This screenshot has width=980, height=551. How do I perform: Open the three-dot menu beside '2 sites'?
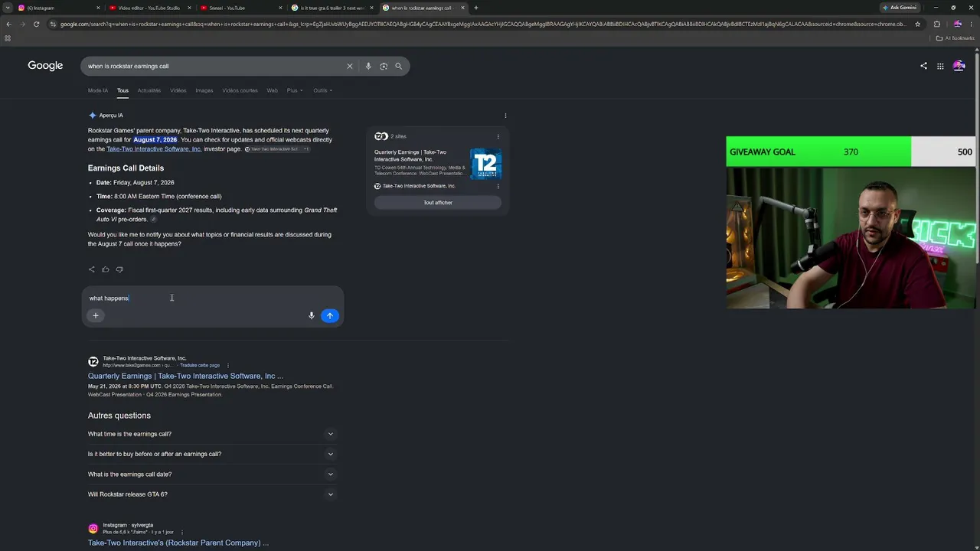[x=498, y=136]
